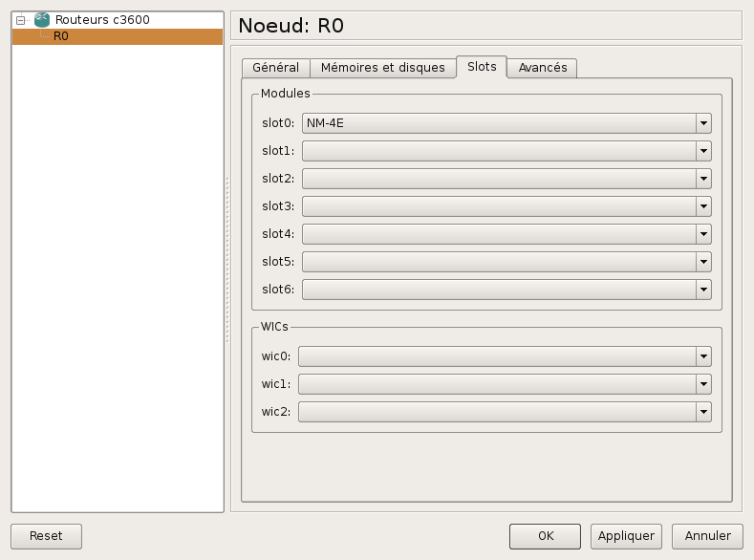Cancel with the Annuler button
Screen dimensions: 754x560
pos(707,536)
